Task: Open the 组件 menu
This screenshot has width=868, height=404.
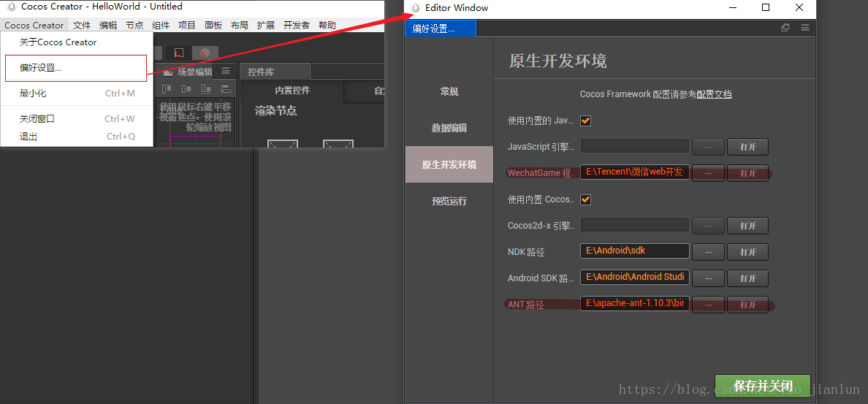Action: click(x=161, y=25)
